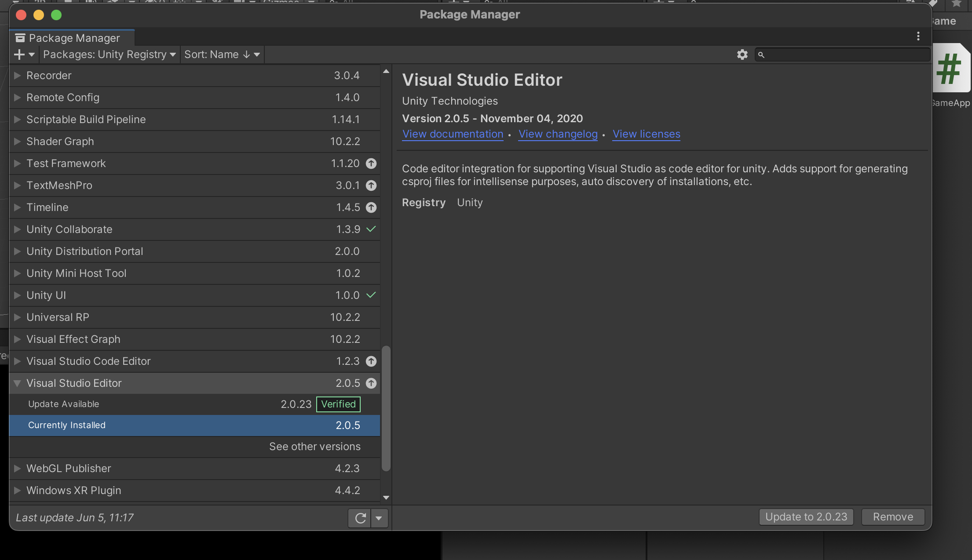
Task: Open the View licenses link
Action: [647, 134]
